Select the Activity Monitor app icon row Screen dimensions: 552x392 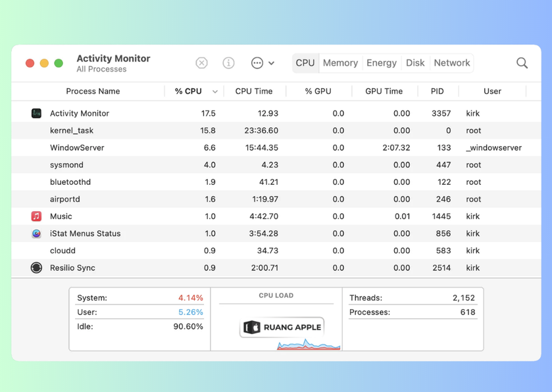(36, 113)
